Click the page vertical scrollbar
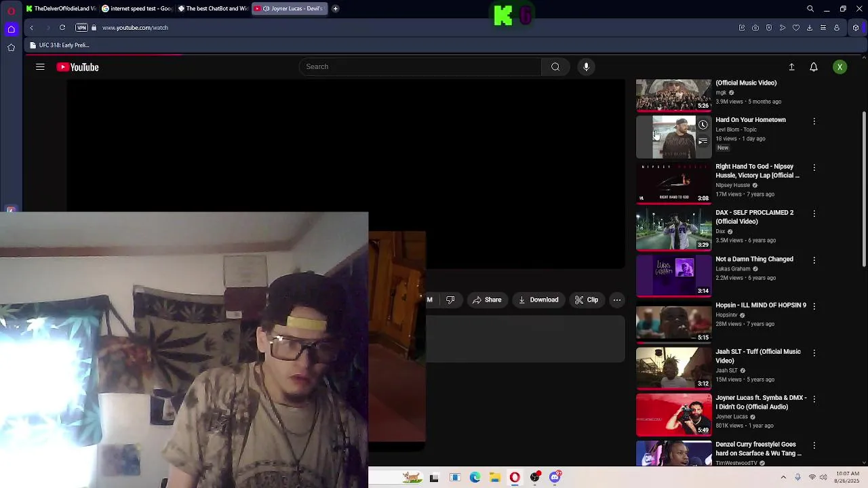868x488 pixels. pos(863,190)
